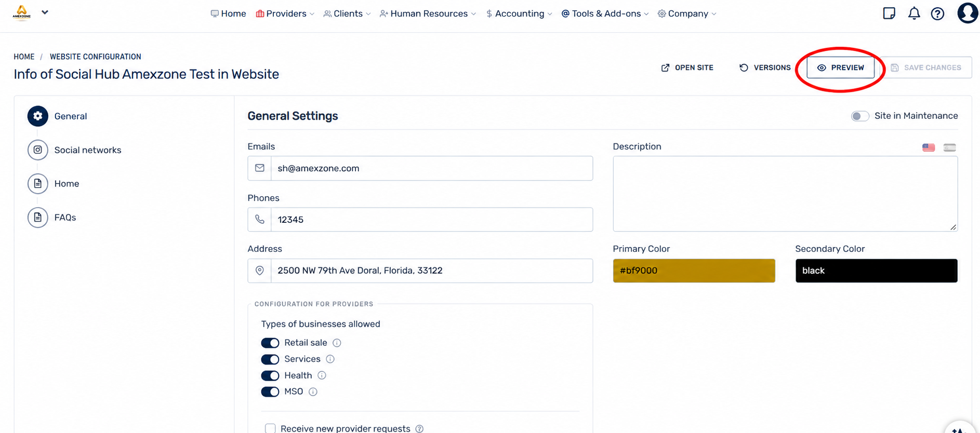Click info icon beside MSO
The width and height of the screenshot is (980, 433).
[x=313, y=392]
